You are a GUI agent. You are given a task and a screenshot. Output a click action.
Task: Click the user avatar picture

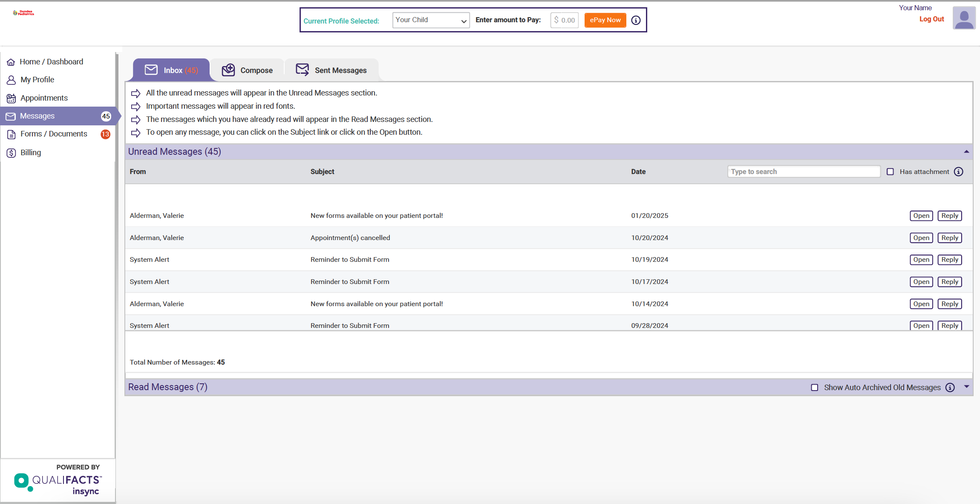point(964,18)
